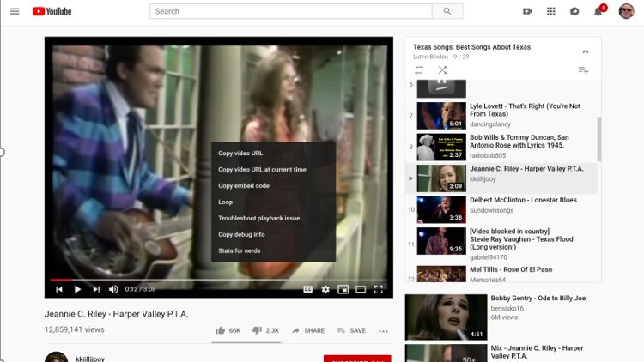The image size is (644, 362).
Task: Open player settings gear
Action: click(325, 289)
